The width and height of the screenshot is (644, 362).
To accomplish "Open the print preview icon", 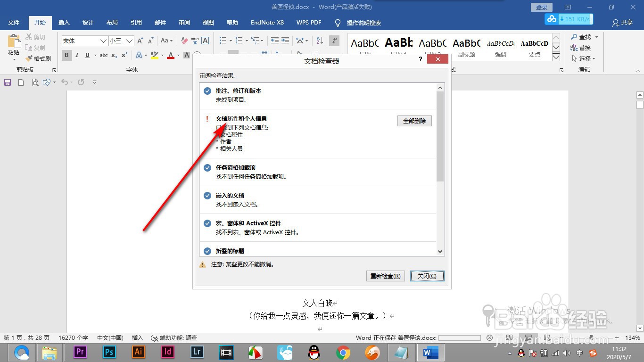I will 35,82.
